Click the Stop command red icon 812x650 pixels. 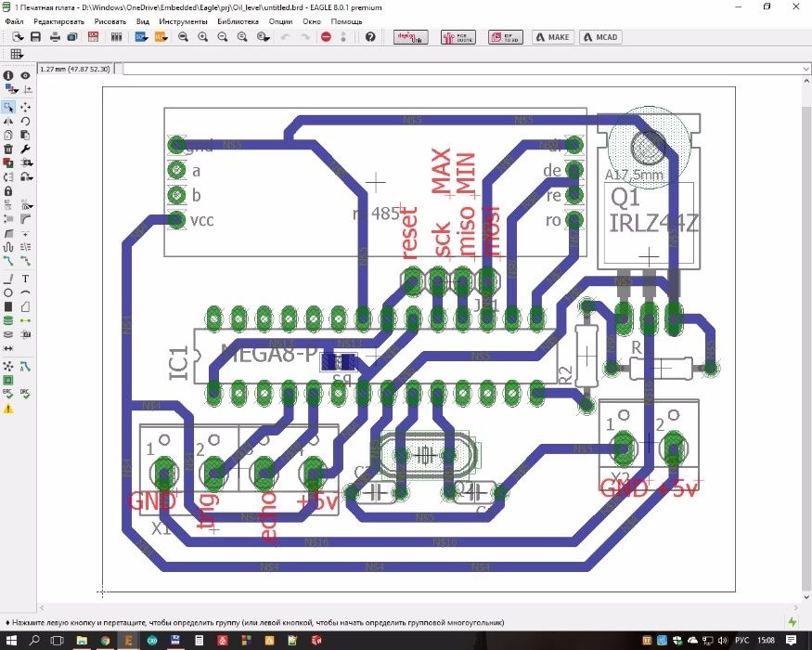tap(327, 37)
